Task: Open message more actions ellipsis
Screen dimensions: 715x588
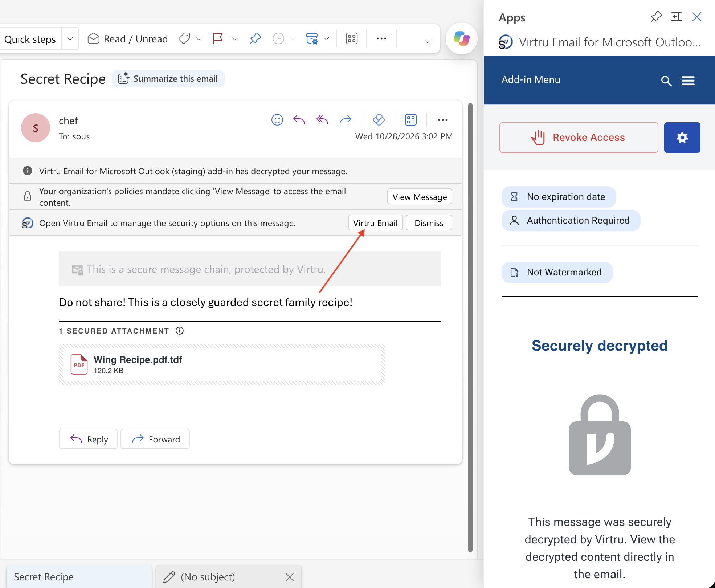Action: (x=443, y=119)
